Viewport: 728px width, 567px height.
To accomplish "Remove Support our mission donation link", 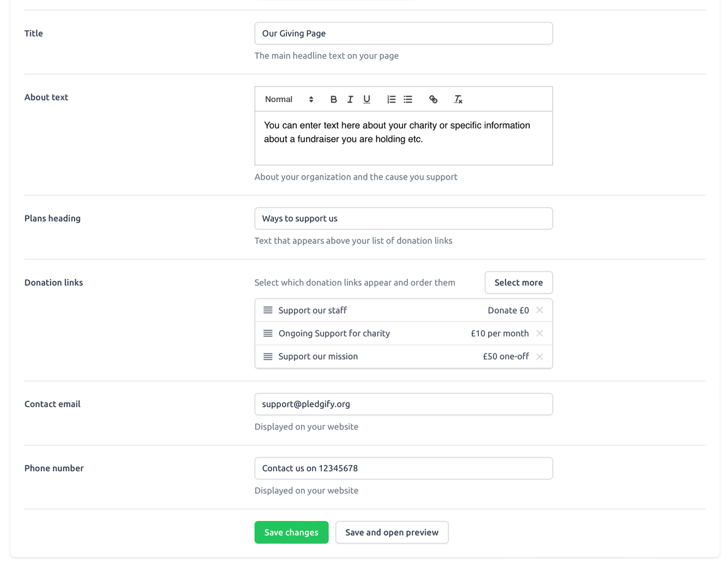I will (540, 357).
